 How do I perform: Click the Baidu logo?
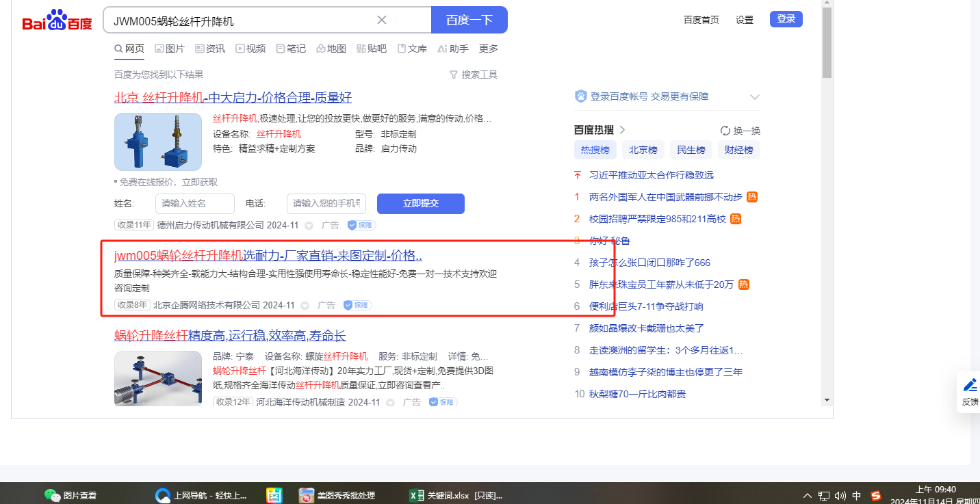tap(57, 21)
